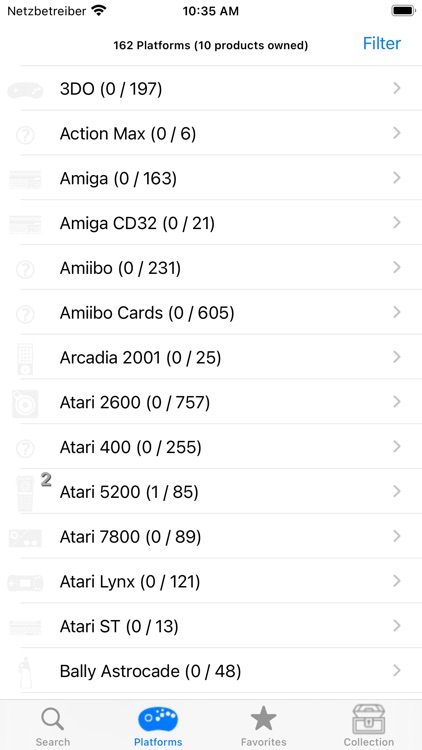Tap the Amiga keyboard icon
This screenshot has width=422, height=750.
pos(25,180)
